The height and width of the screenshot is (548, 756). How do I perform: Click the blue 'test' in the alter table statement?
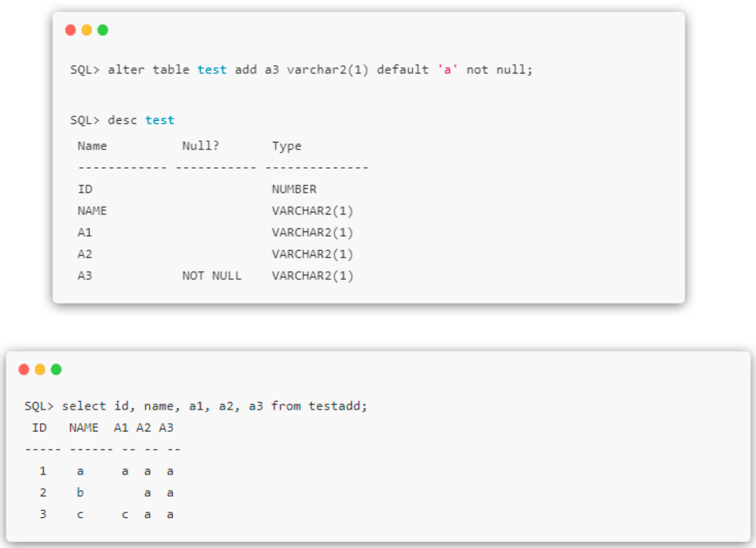[212, 70]
